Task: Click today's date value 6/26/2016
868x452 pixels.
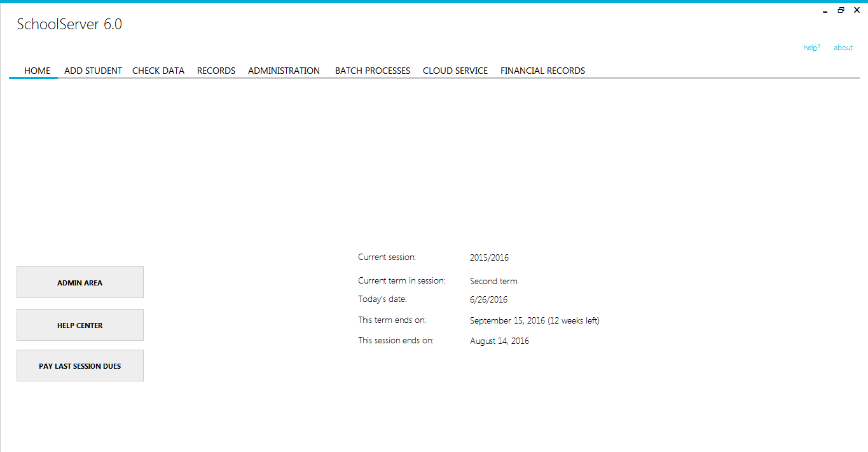Action: coord(488,299)
